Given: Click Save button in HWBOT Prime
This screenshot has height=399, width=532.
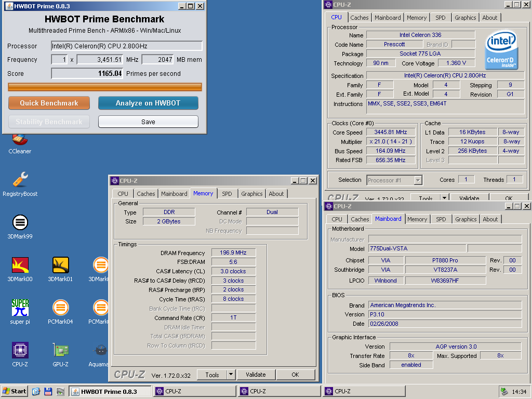Looking at the screenshot, I should pyautogui.click(x=148, y=122).
